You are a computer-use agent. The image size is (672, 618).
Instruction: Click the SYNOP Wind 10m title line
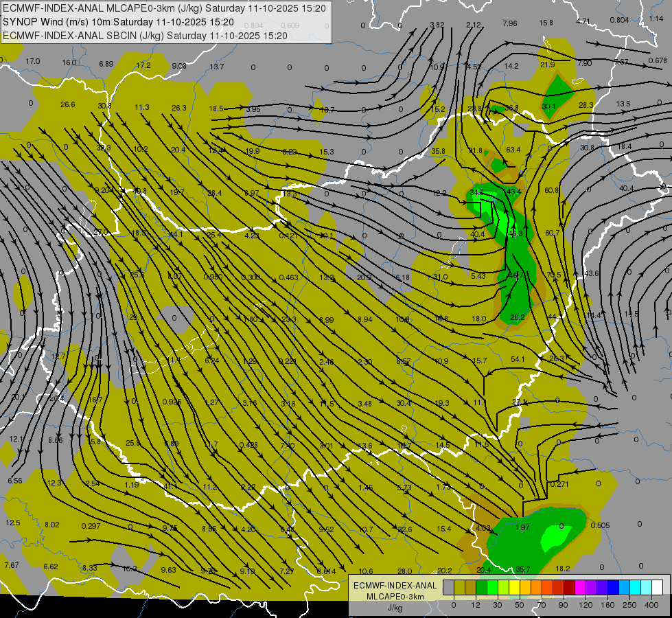pos(118,22)
